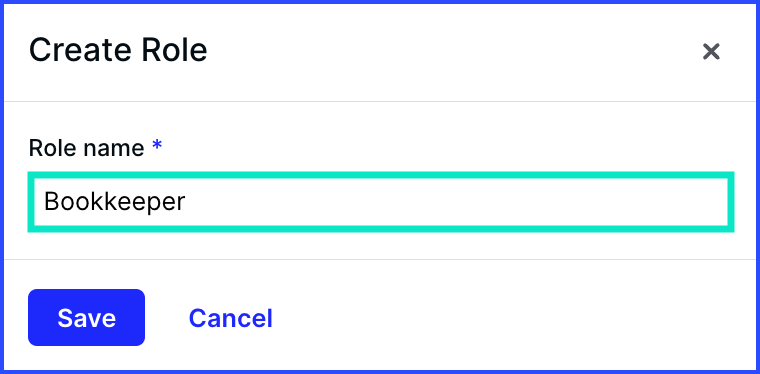Screen dimensions: 760x374
Task: Place cursor after the word Bookkeeper
Action: click(187, 202)
